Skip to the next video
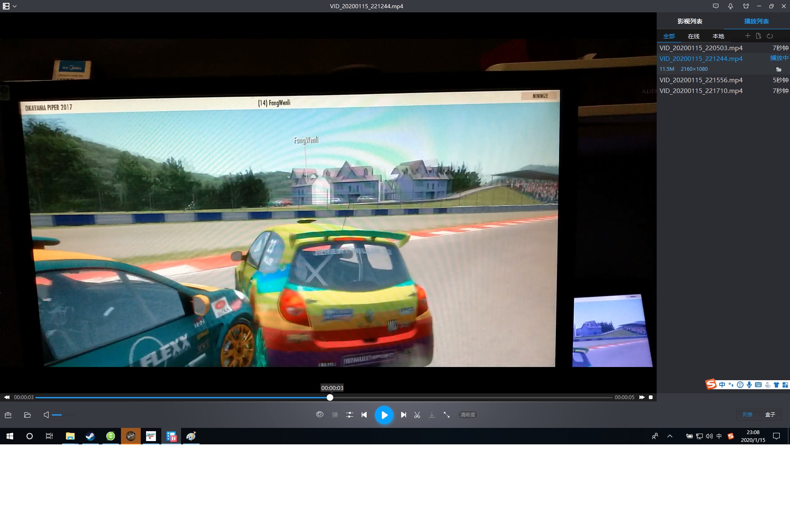Screen dimensions: 790x532 point(404,415)
